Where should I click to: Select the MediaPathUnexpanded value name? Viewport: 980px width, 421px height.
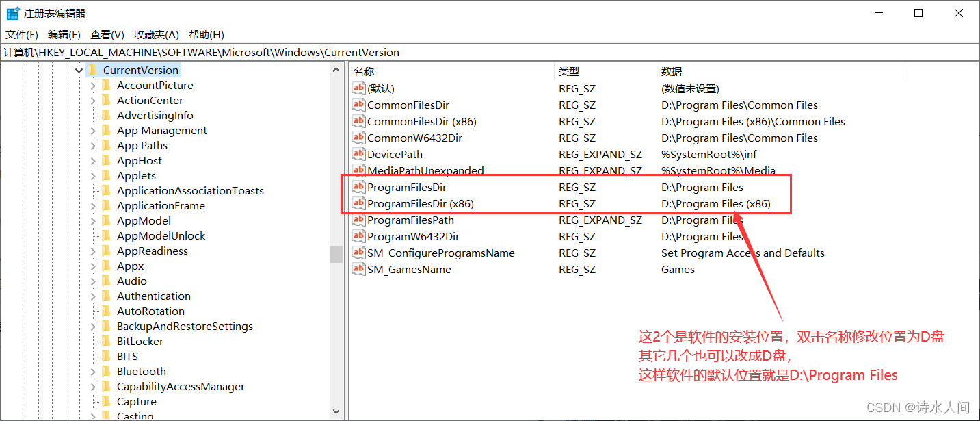(425, 170)
